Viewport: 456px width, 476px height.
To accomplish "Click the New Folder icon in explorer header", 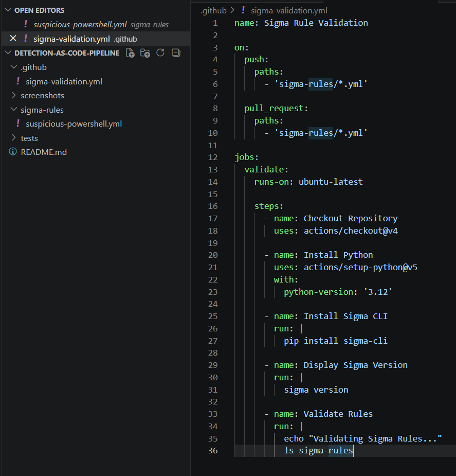I will click(x=145, y=53).
